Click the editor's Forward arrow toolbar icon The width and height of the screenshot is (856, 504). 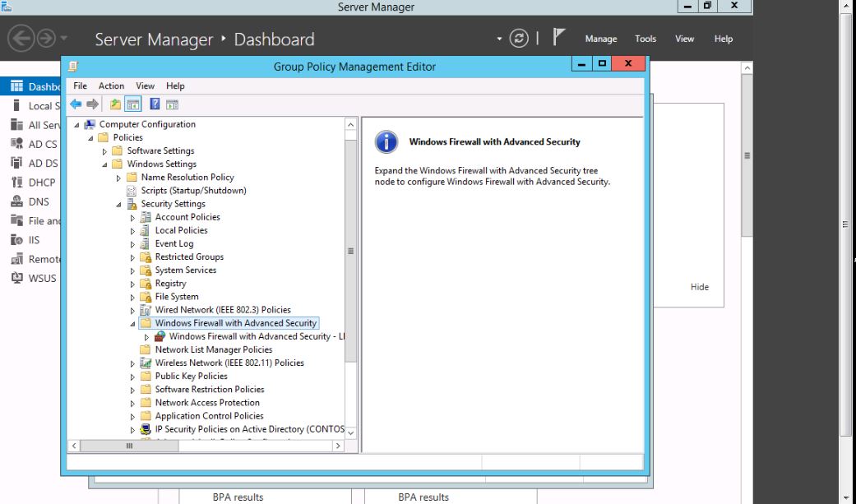coord(92,104)
